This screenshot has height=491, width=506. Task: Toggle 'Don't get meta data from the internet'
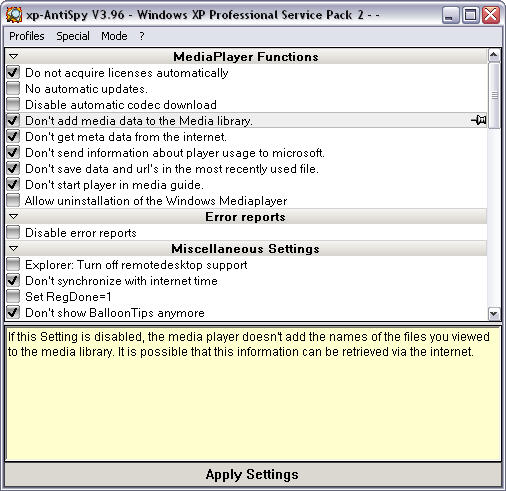click(x=13, y=136)
